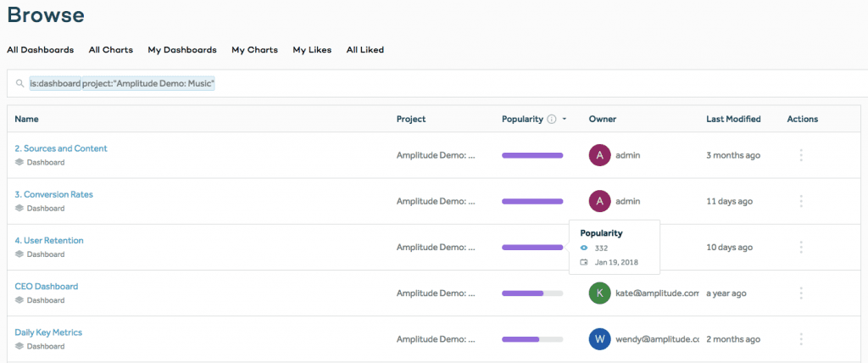Click the Browse page heading
The image size is (868, 363).
click(x=46, y=15)
